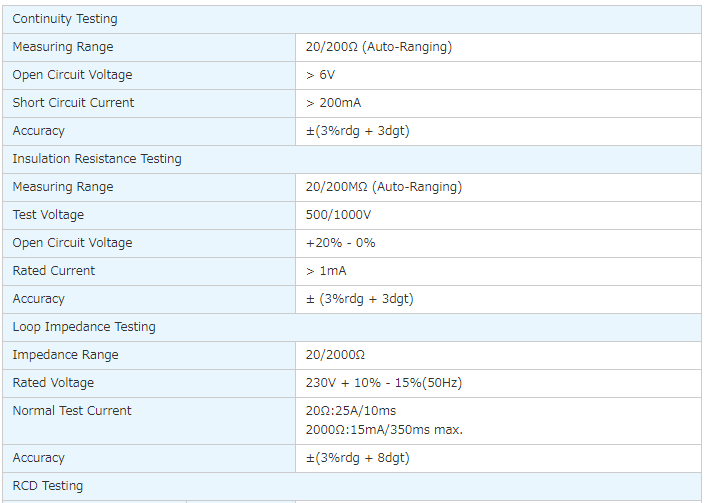Select the 230V + 10% - 15%(50Hz) value
Viewport: 706px width, 503px height.
tap(384, 383)
